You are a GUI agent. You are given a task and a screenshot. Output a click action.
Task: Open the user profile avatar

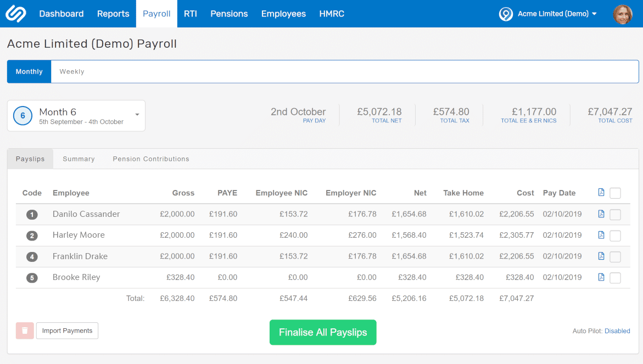tap(623, 14)
